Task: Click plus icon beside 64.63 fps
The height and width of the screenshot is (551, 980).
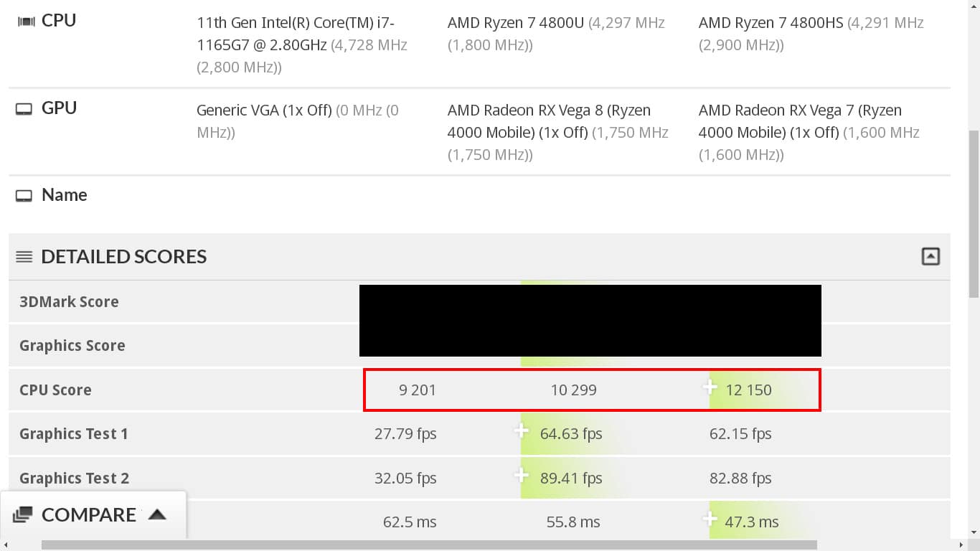Action: coord(522,431)
